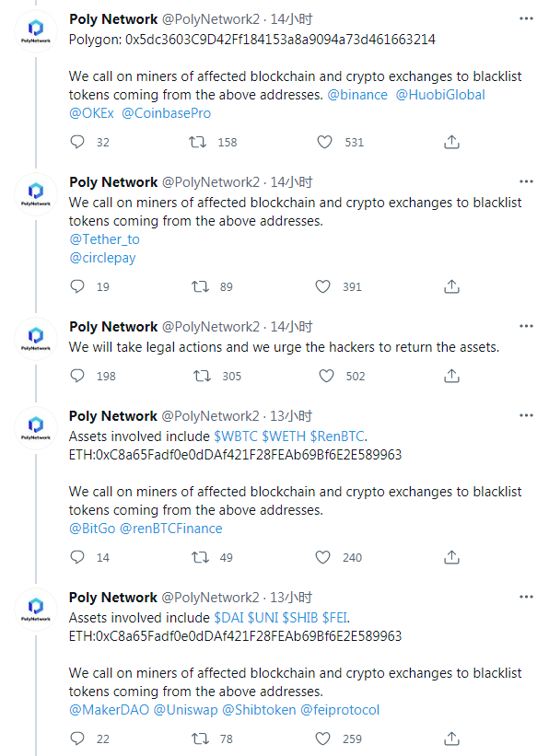Reply to the $WBTC assets tweet
This screenshot has width=549, height=756.
77,557
